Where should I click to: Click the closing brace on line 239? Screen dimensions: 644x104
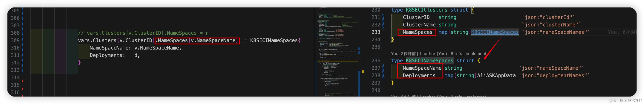click(x=392, y=83)
